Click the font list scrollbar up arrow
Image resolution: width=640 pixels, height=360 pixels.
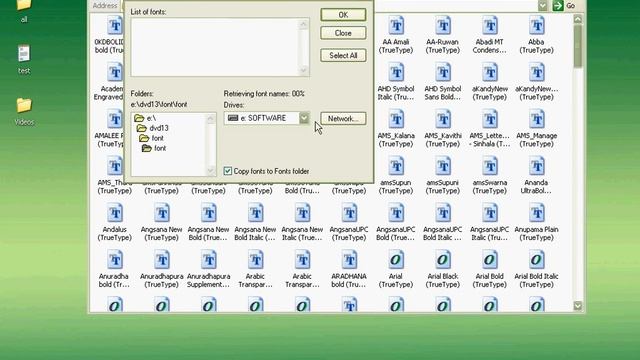(303, 24)
